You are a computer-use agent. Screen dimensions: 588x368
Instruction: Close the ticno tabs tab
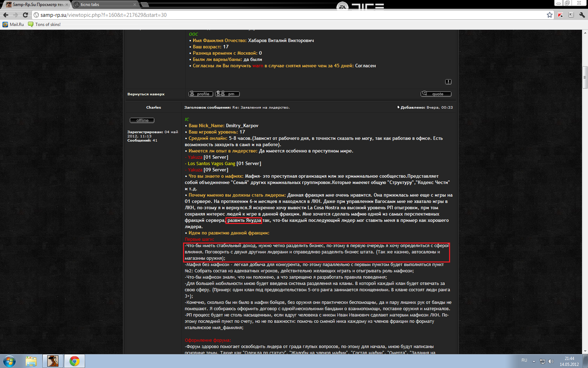point(135,5)
